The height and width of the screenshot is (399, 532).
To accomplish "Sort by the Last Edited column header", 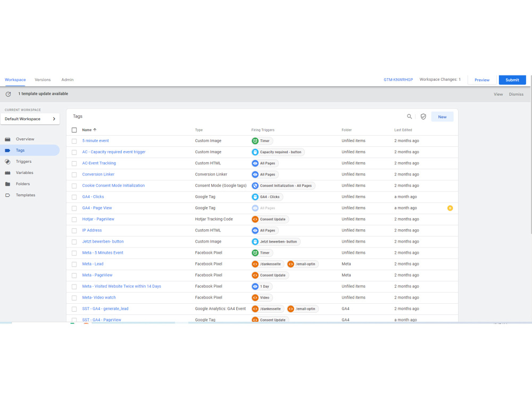I will point(403,130).
